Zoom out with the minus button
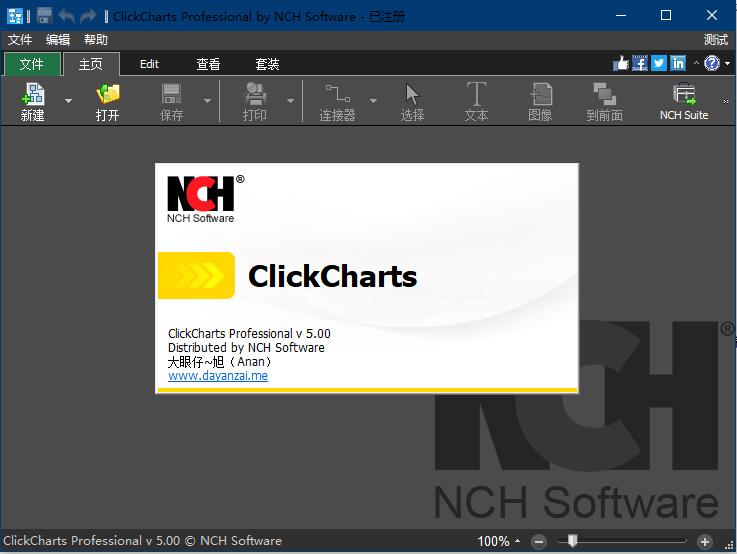737x554 pixels. click(x=539, y=542)
